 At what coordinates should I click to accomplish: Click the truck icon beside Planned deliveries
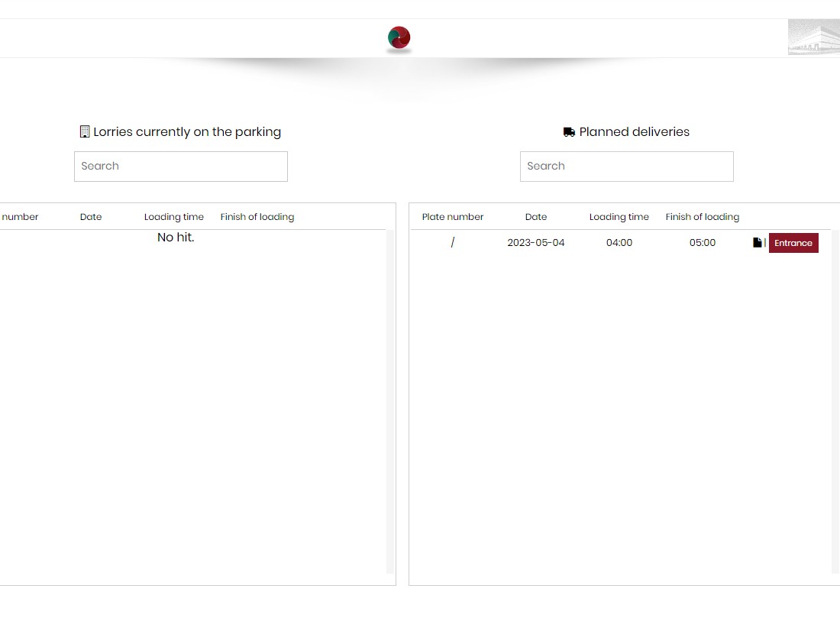(x=569, y=132)
